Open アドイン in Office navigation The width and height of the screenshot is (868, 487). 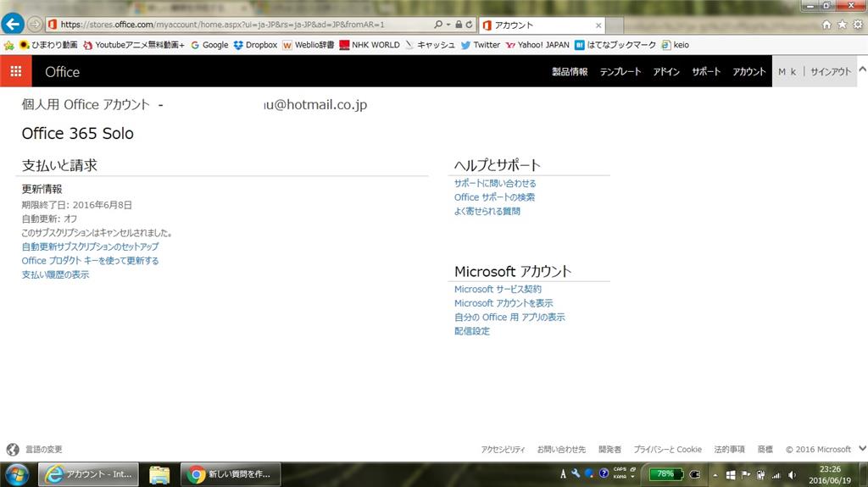pyautogui.click(x=666, y=71)
